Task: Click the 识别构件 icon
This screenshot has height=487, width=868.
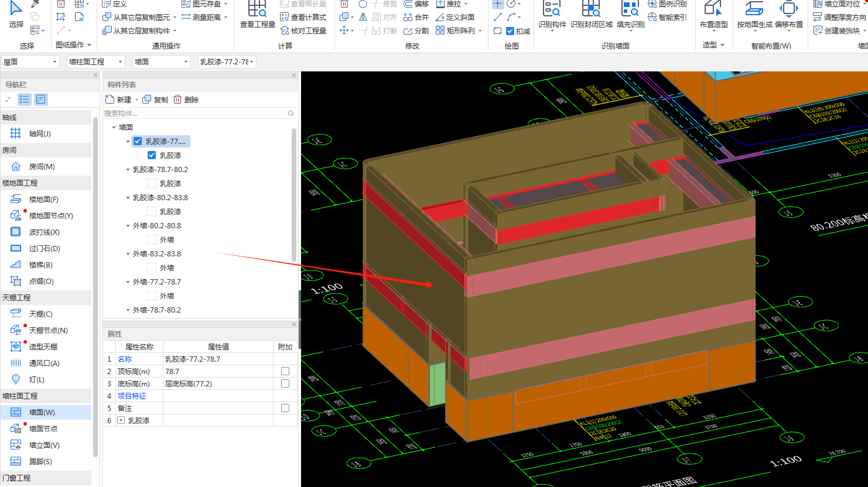Action: [552, 8]
